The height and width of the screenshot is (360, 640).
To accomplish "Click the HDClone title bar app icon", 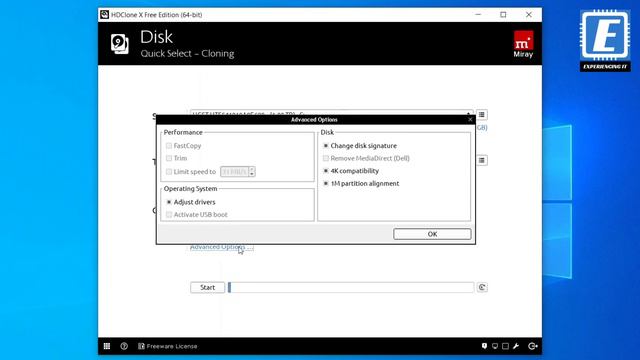I will point(104,15).
